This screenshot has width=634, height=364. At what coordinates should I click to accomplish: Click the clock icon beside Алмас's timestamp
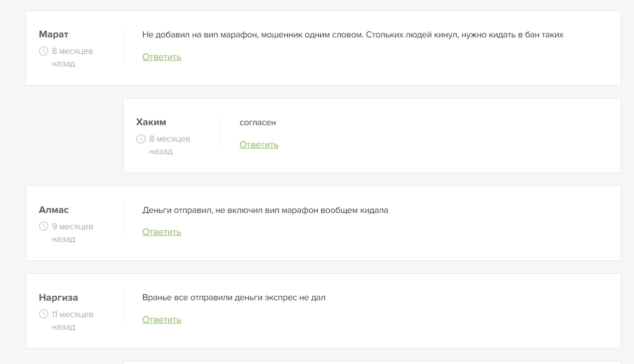coord(43,226)
